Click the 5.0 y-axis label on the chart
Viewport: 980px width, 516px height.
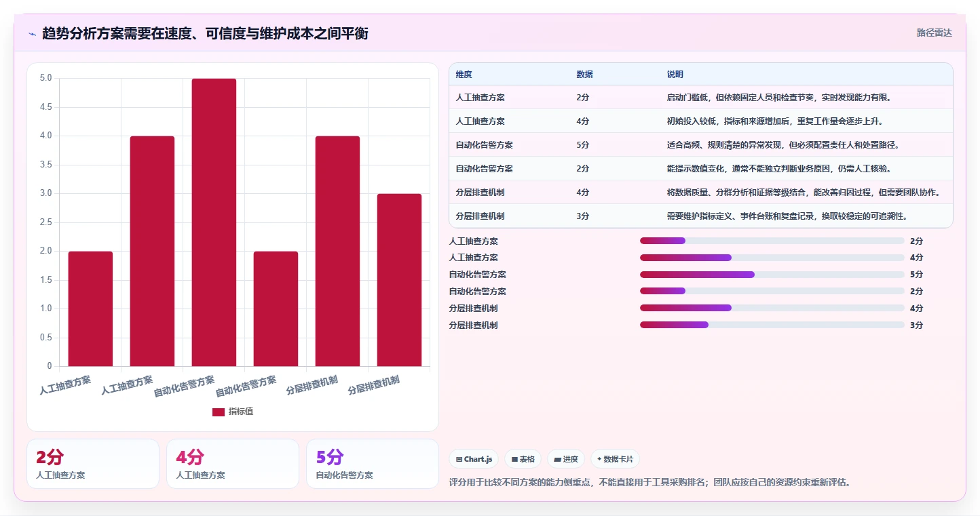point(45,78)
